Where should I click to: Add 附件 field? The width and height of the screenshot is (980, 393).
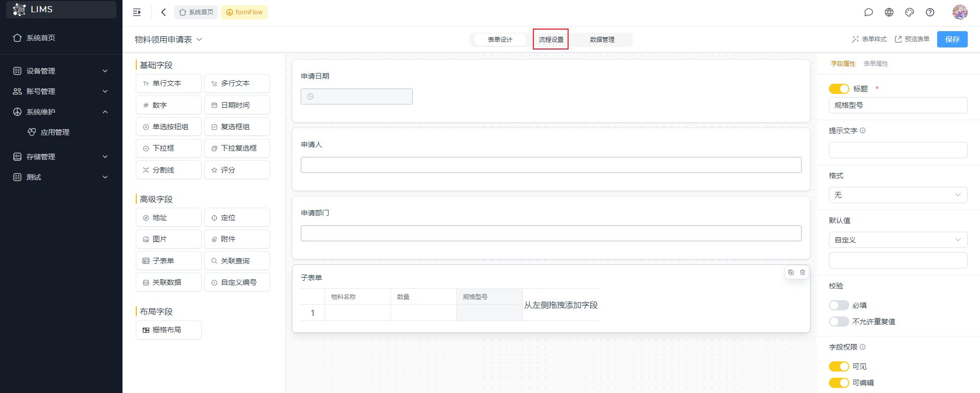237,239
